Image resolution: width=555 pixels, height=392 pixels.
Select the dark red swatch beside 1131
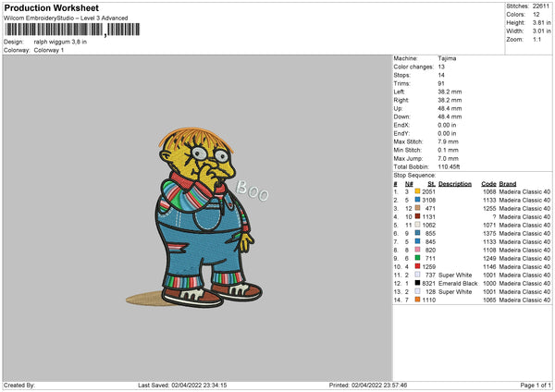tap(417, 216)
